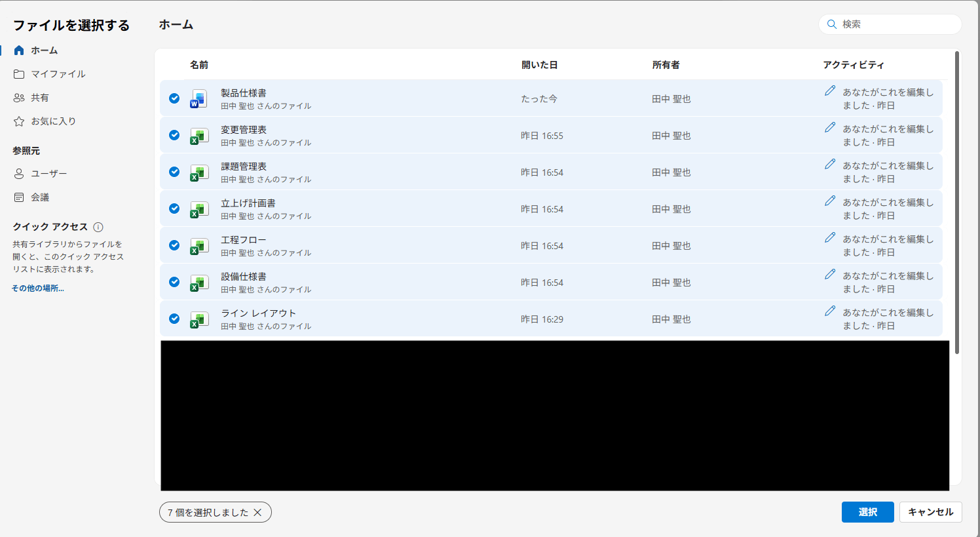Click the 製品仕様書 file name

coord(244,93)
